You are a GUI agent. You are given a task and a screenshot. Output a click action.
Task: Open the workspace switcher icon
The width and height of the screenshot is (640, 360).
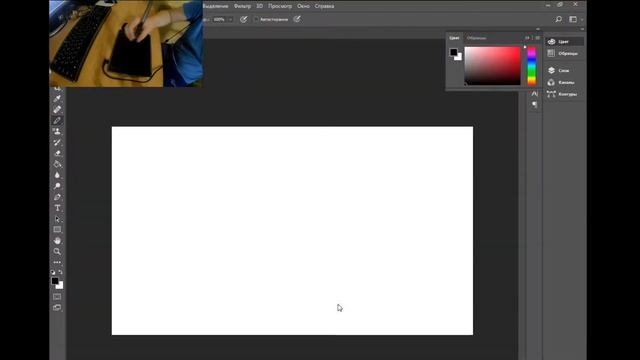click(x=573, y=19)
